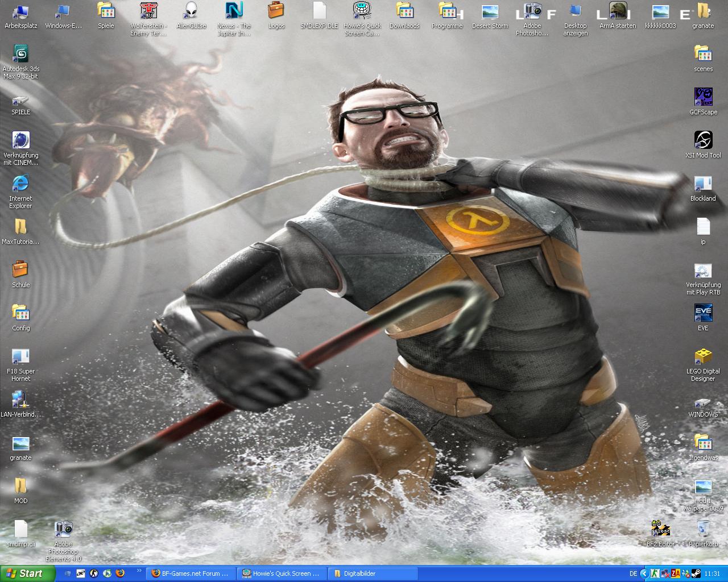This screenshot has width=728, height=582.
Task: Open the Irgendwas folder icon
Action: [703, 447]
